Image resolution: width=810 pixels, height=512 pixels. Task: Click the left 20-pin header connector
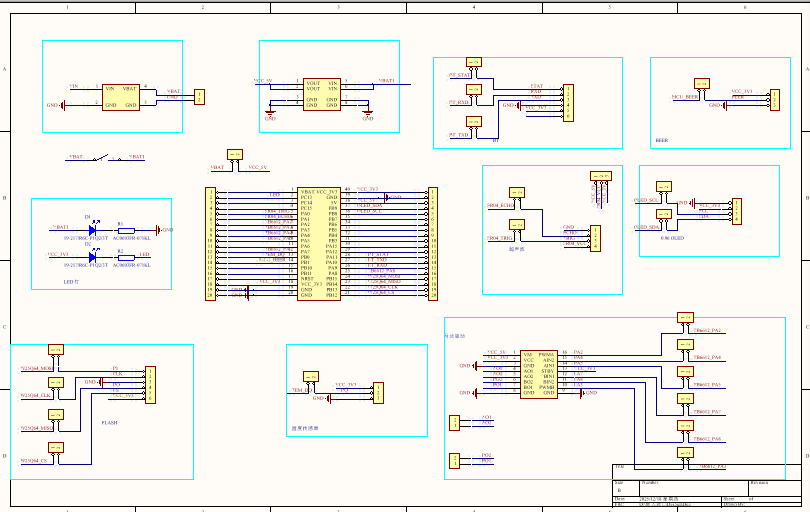210,244
